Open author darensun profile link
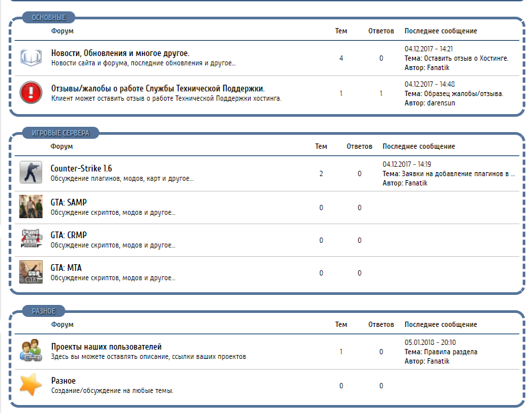532x413 pixels. (441, 103)
